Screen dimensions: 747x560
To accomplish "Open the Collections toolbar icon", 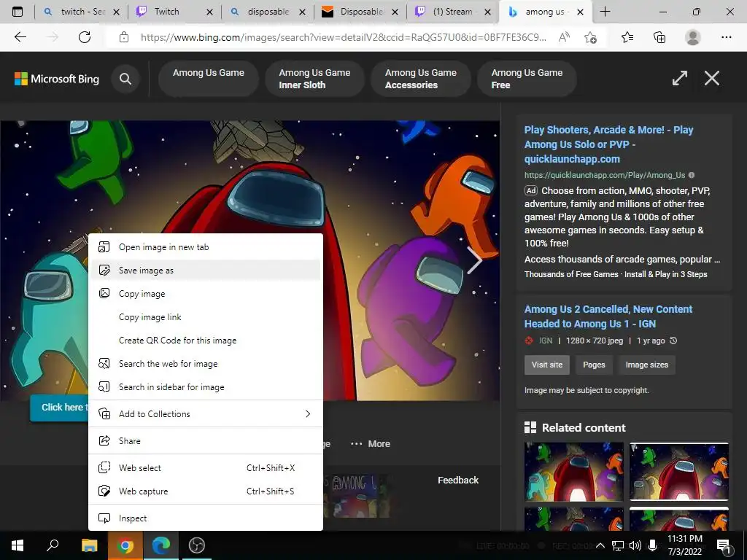I will coord(659,37).
